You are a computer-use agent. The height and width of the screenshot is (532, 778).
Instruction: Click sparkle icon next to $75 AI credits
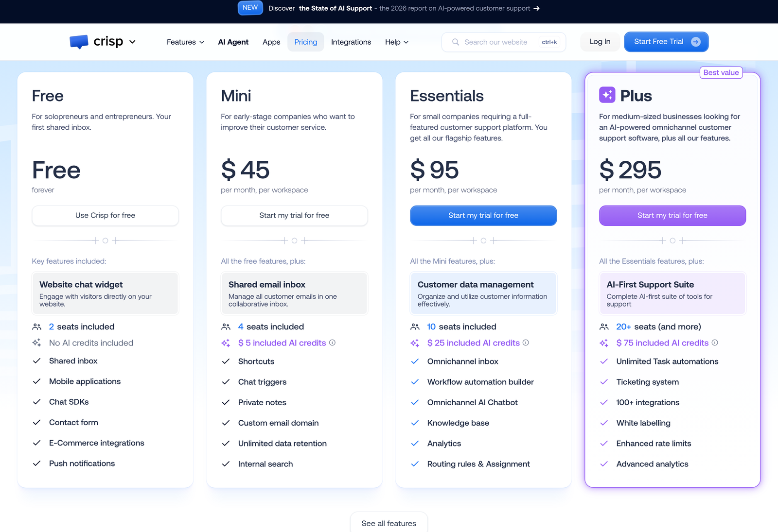click(604, 343)
